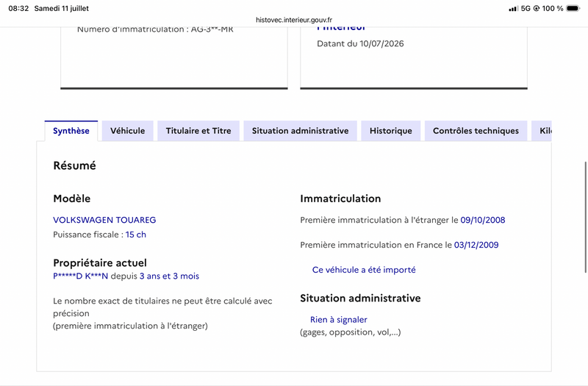Tap the orientation lock status icon

(x=537, y=8)
